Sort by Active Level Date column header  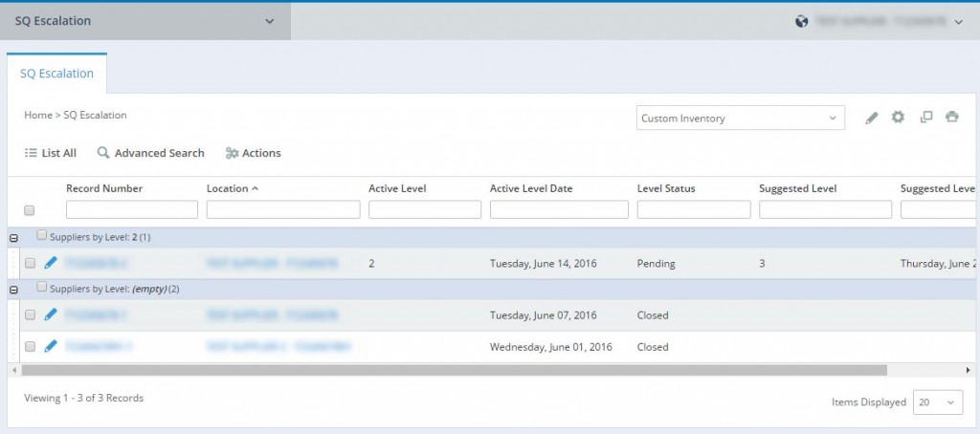531,188
